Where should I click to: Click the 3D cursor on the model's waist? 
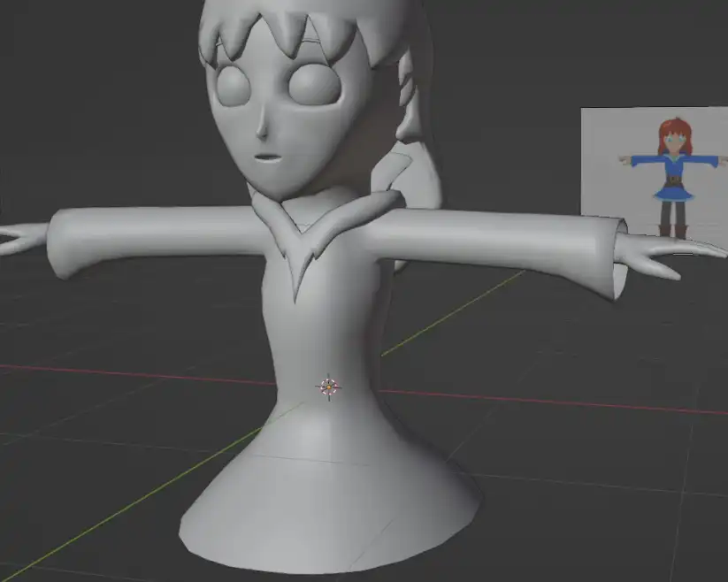[329, 387]
